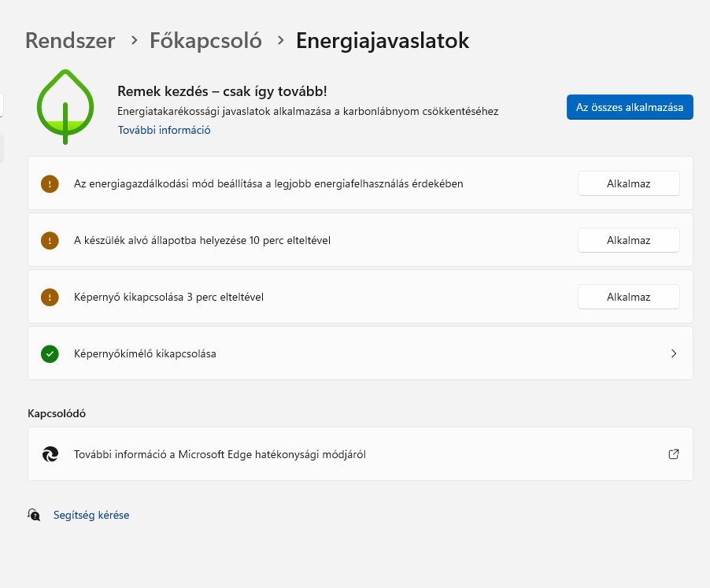Click the Microsoft Edge logo icon
Image resolution: width=710 pixels, height=588 pixels.
coord(50,454)
